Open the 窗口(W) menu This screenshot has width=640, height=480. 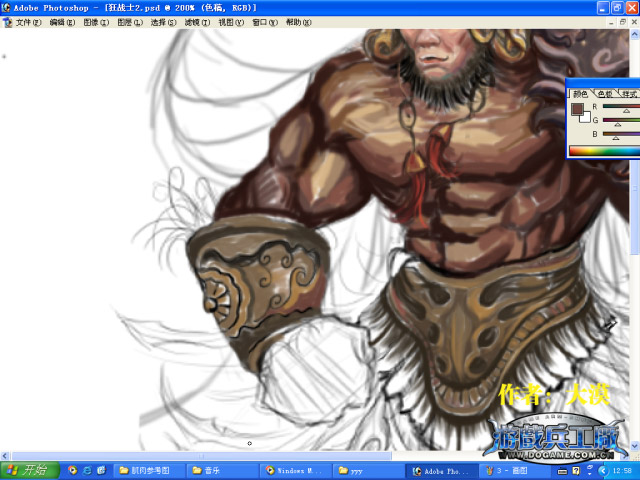[x=265, y=22]
